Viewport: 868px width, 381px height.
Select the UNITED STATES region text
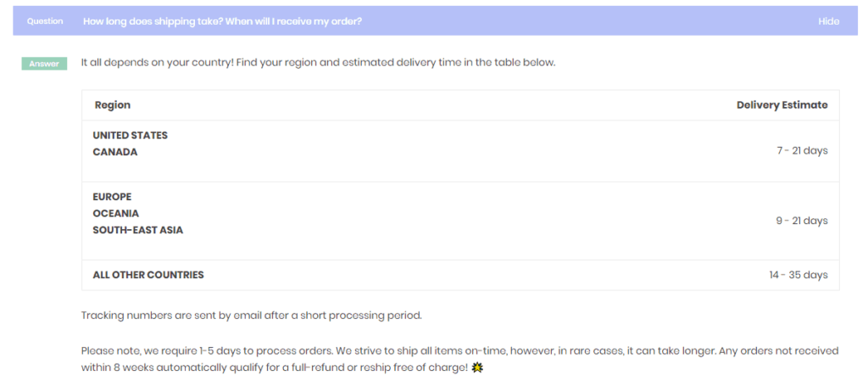(x=130, y=135)
